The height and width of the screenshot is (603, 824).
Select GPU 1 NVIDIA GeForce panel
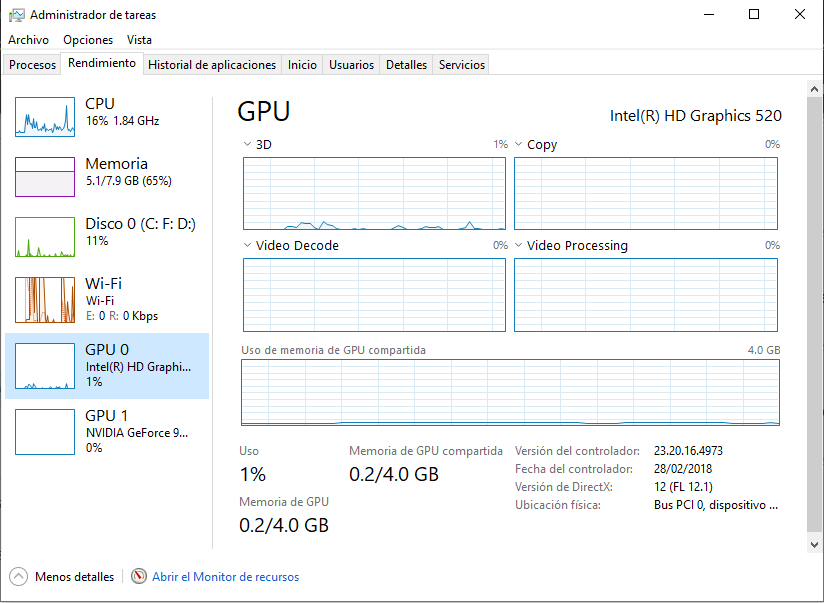(107, 432)
